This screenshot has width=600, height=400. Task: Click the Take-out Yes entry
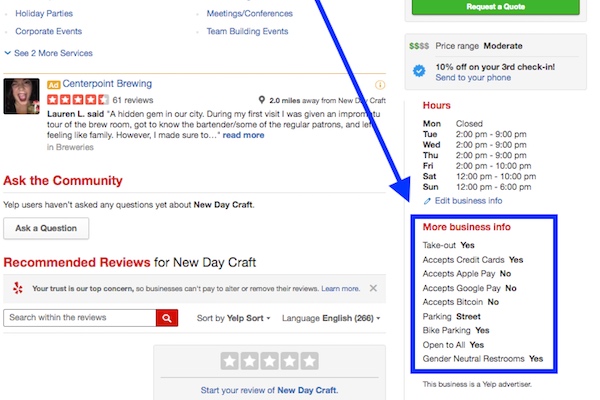coord(448,245)
